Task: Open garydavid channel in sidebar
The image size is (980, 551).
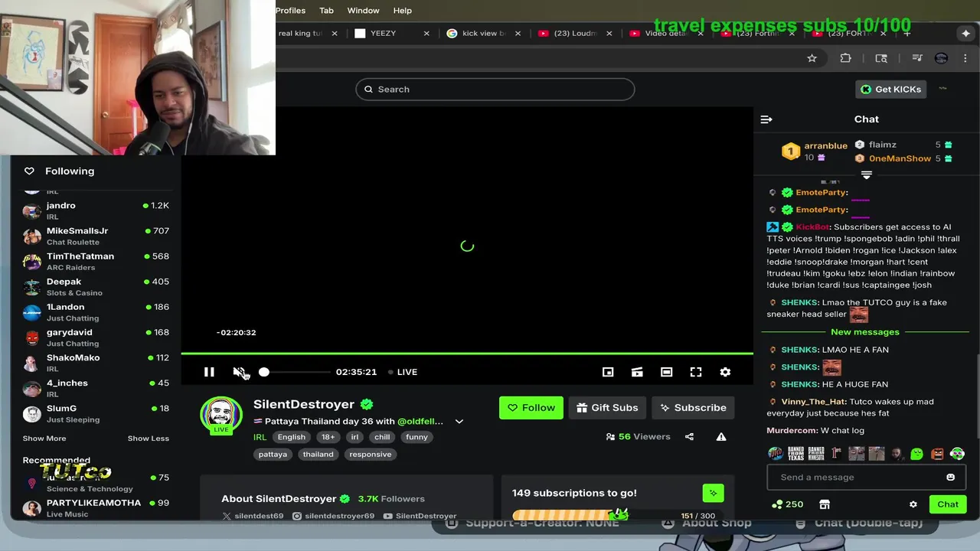Action: coord(96,337)
